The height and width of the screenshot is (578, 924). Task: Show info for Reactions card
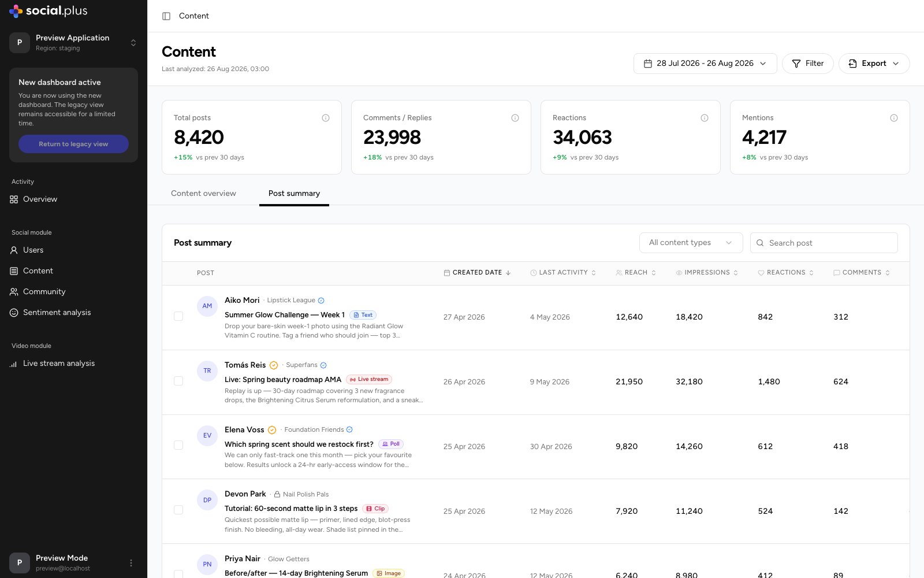coord(705,118)
